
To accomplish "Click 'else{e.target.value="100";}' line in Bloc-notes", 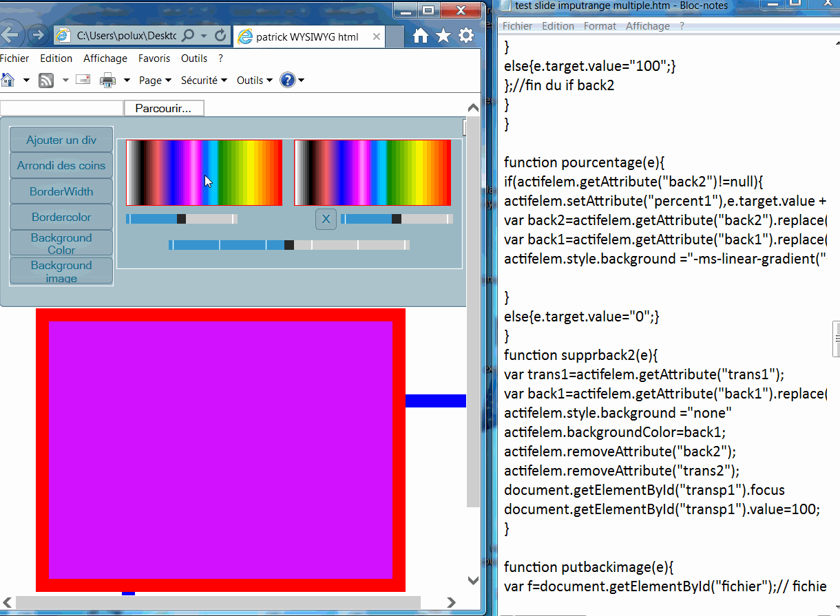I will point(590,66).
